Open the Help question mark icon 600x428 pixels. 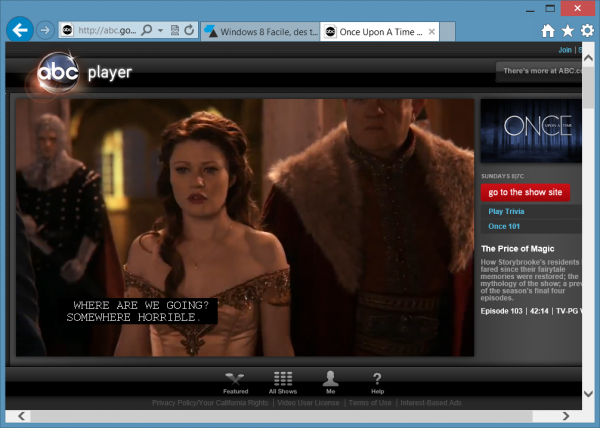point(377,383)
